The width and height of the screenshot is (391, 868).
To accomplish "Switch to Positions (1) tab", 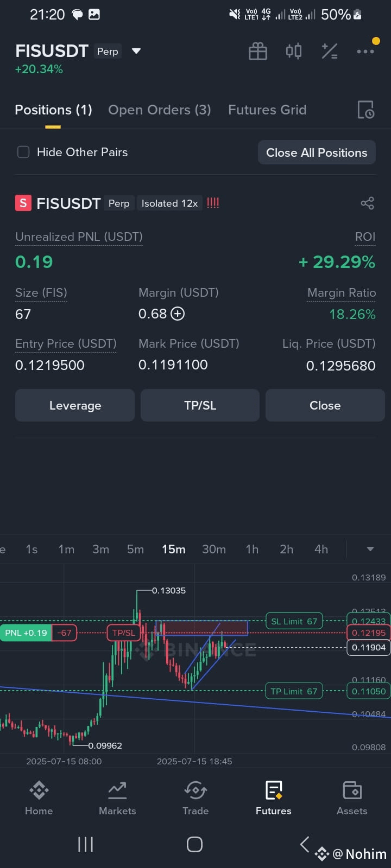I will tap(53, 110).
